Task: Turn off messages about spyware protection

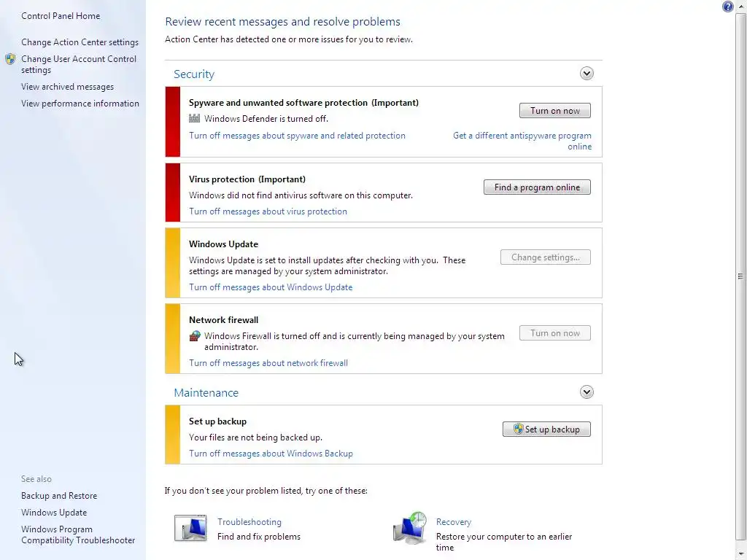Action: point(298,135)
